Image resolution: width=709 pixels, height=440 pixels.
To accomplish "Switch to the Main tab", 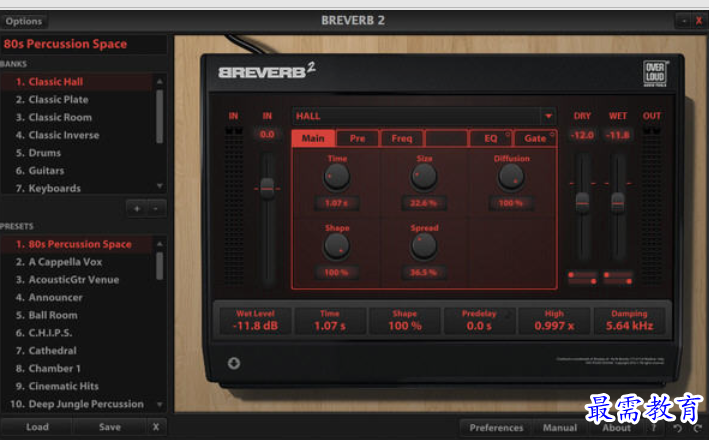I will click(313, 138).
